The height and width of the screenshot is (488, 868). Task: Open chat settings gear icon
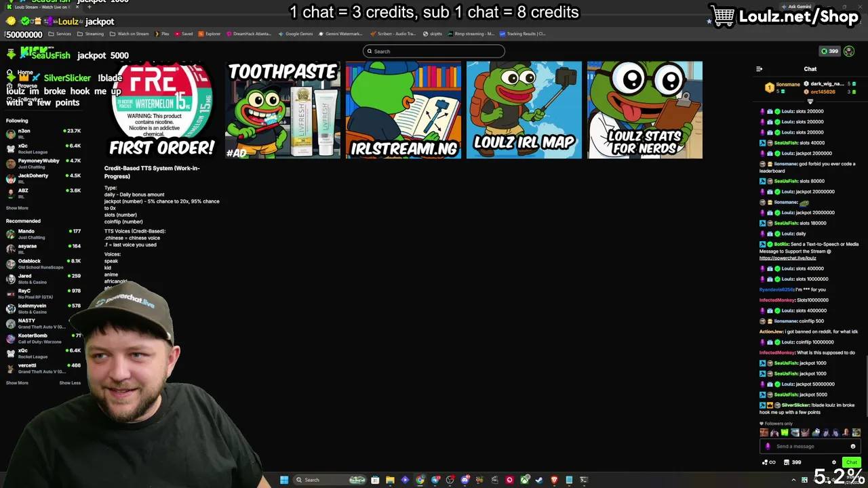[834, 462]
